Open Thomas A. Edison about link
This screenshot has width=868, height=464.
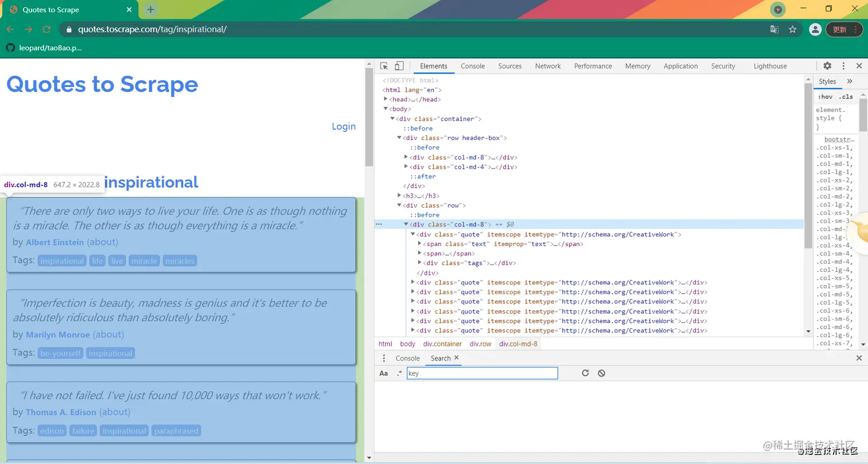tap(115, 412)
